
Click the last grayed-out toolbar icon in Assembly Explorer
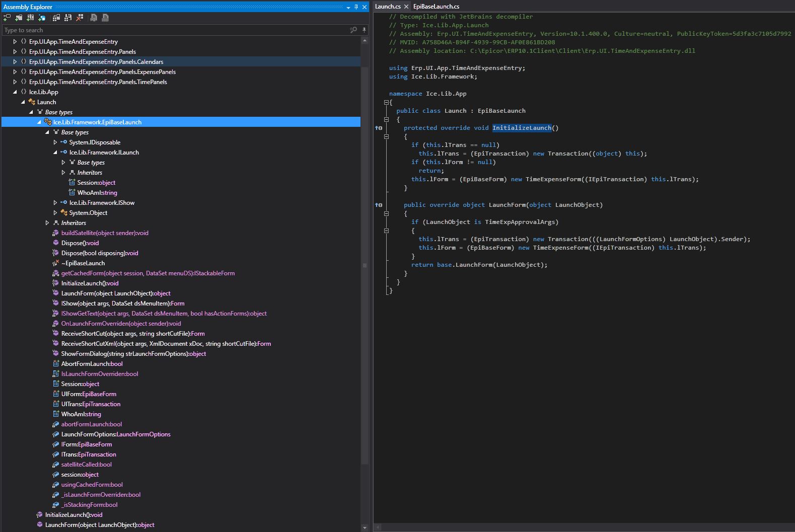(105, 18)
